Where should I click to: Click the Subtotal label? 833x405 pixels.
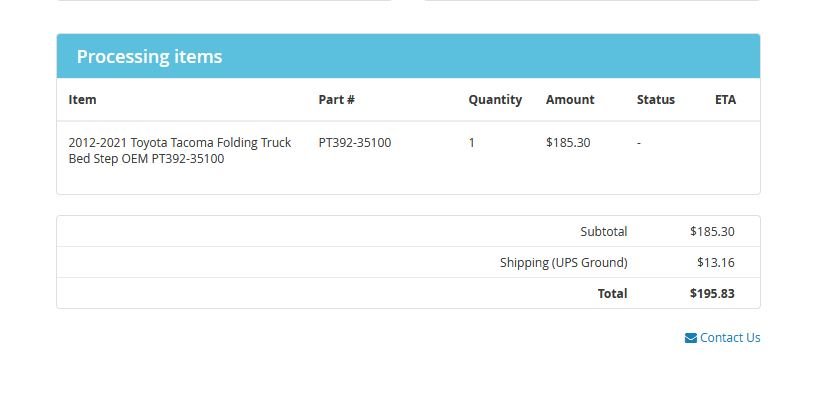click(604, 231)
